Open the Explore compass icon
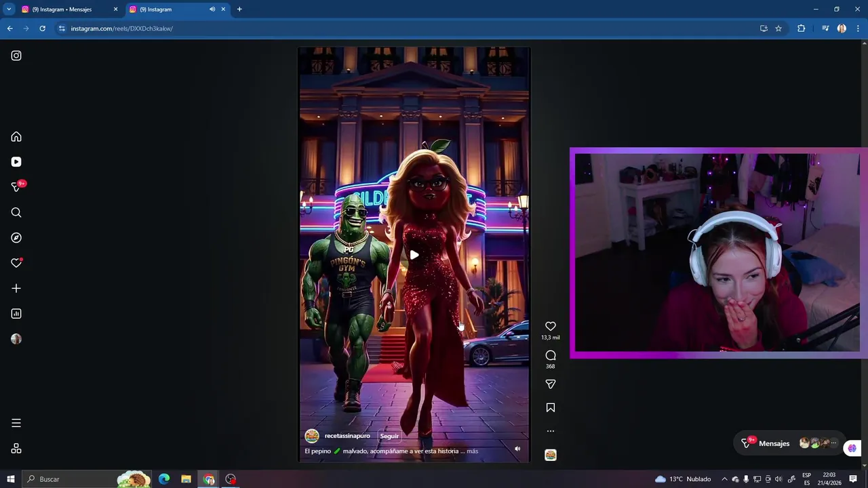 tap(16, 238)
